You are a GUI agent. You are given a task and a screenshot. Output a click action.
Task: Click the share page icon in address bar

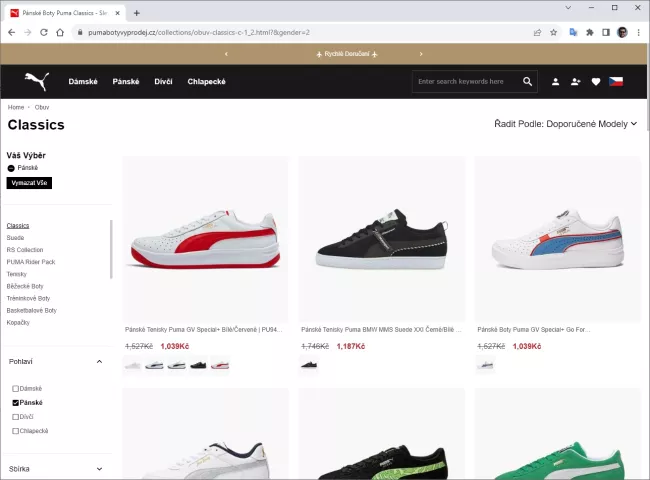click(537, 32)
